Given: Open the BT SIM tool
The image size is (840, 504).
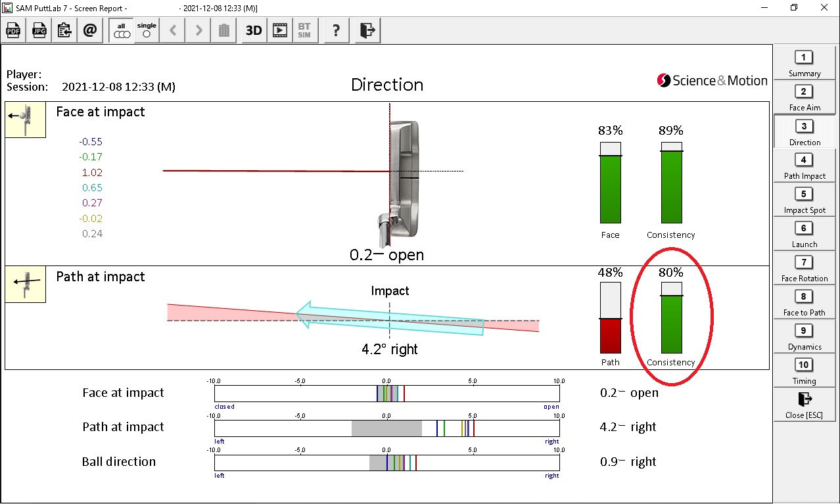Looking at the screenshot, I should point(304,30).
